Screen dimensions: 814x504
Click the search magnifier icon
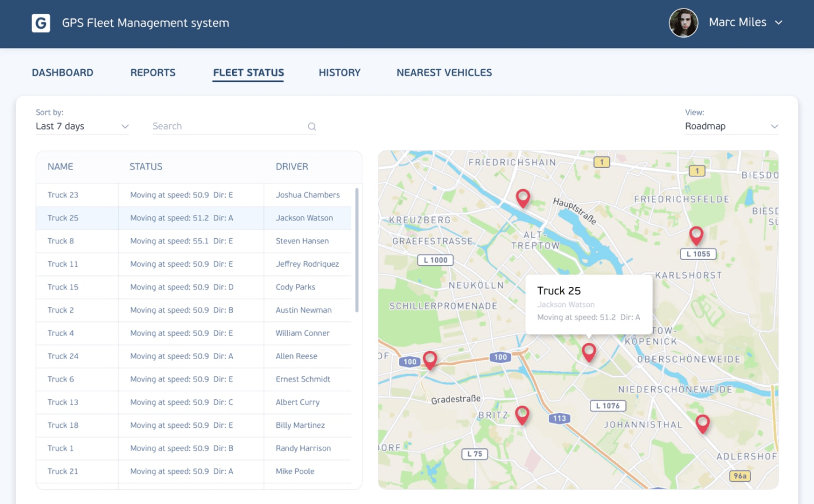pos(311,126)
